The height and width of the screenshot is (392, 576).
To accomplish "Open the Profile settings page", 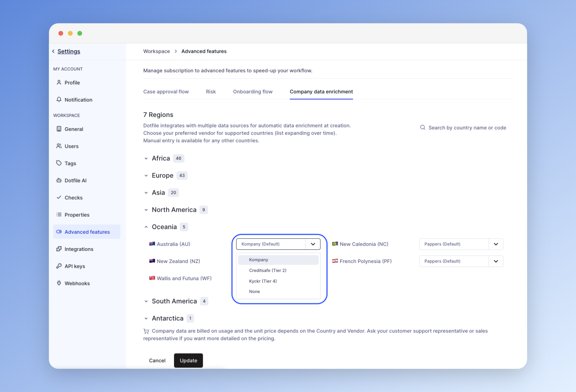I will [87, 82].
